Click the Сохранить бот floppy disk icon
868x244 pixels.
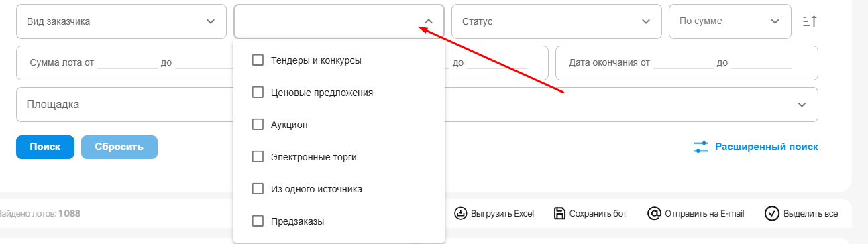coord(559,214)
